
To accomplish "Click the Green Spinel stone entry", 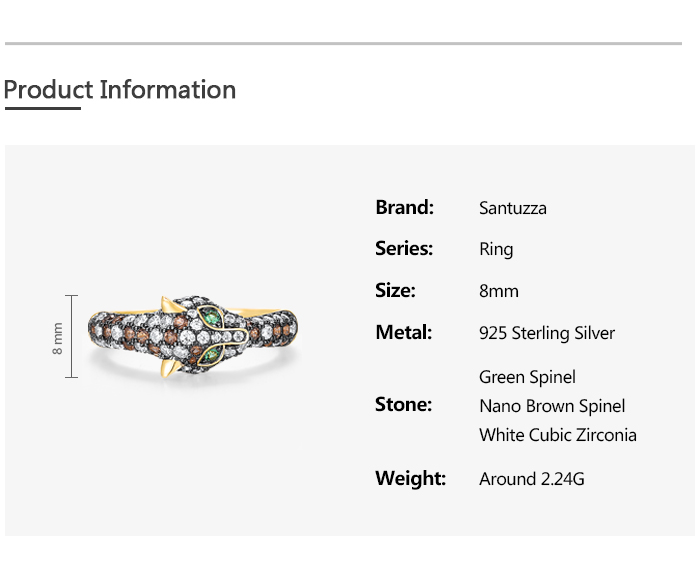I will point(527,377).
